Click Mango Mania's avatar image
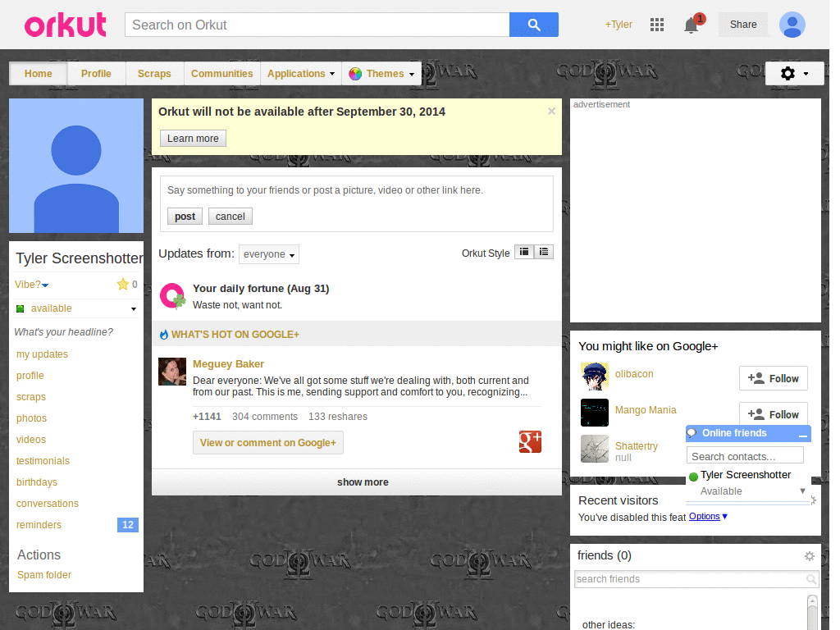This screenshot has width=840, height=630. tap(595, 413)
